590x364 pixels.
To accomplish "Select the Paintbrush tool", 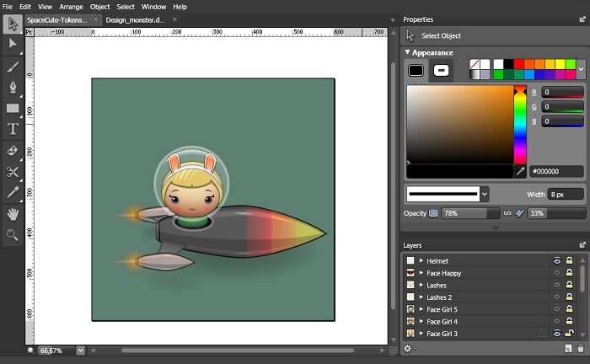I will pos(13,67).
